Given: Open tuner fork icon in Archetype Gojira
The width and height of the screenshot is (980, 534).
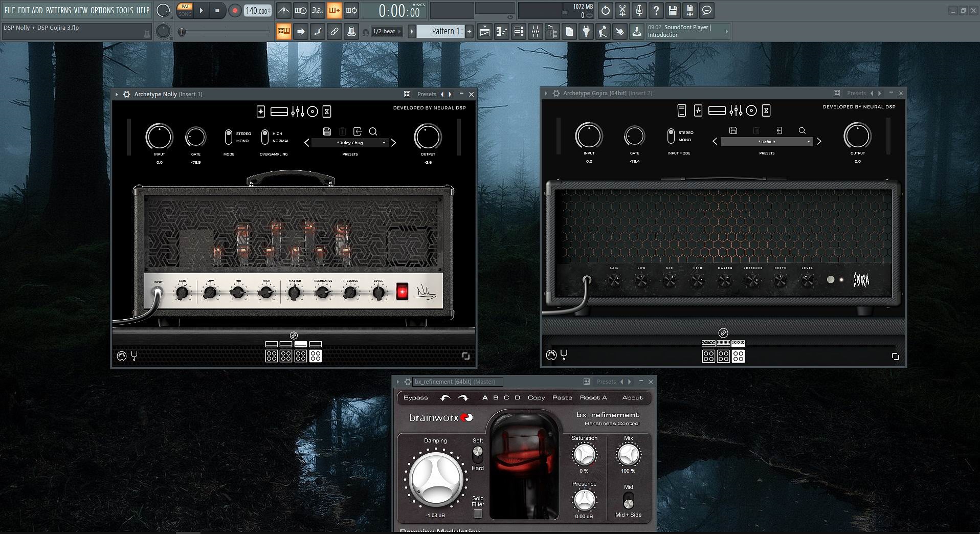Looking at the screenshot, I should [x=564, y=355].
